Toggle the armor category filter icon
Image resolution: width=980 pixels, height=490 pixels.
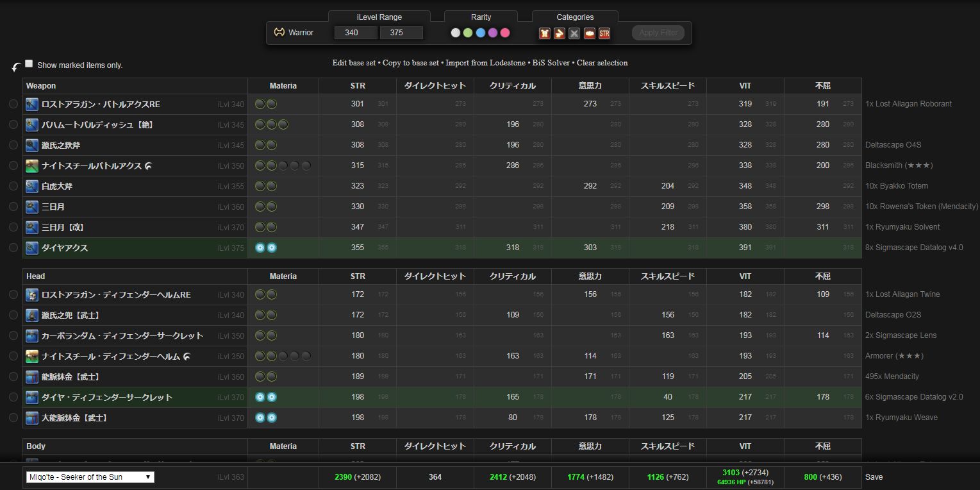click(545, 33)
